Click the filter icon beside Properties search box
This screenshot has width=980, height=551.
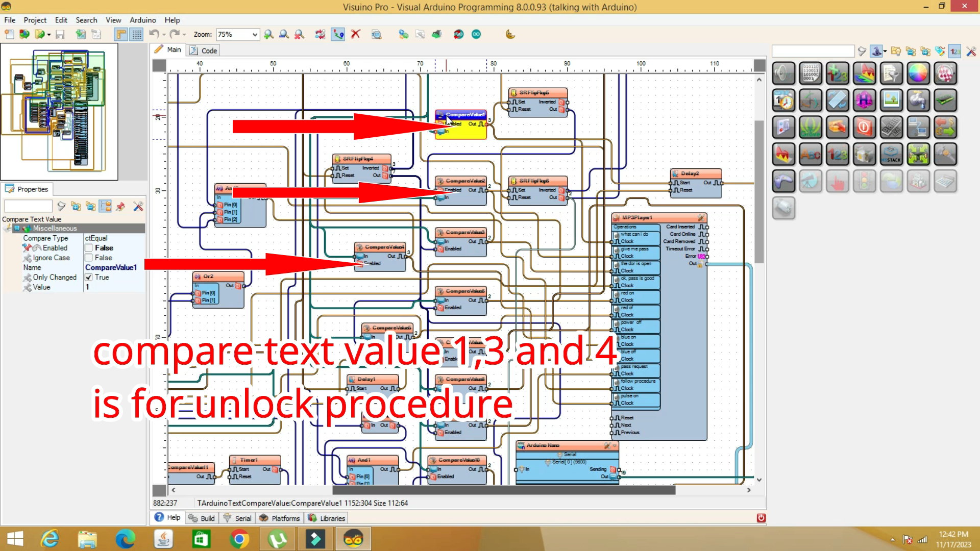point(61,206)
